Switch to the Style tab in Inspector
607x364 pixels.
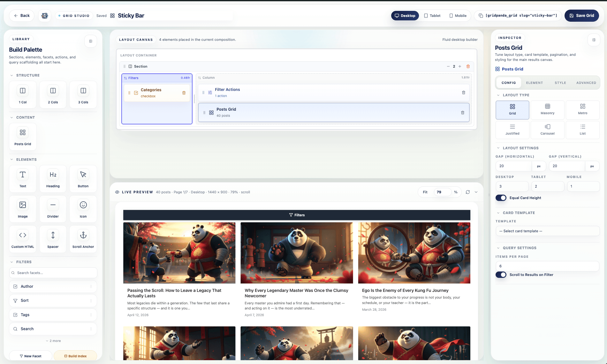click(560, 83)
